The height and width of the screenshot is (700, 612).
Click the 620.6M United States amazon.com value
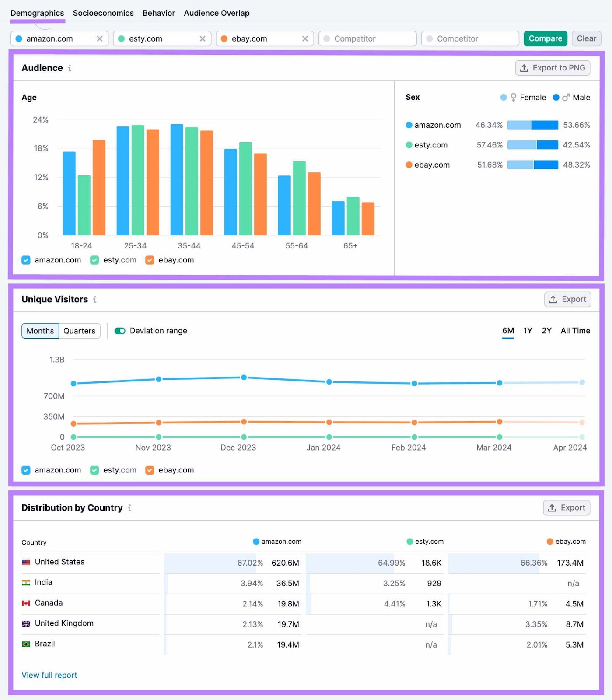[x=285, y=563]
